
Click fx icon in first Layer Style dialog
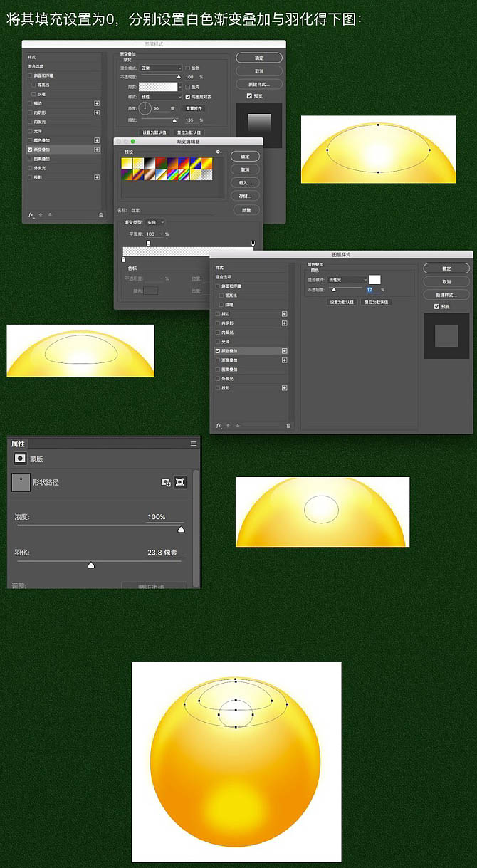(x=31, y=214)
